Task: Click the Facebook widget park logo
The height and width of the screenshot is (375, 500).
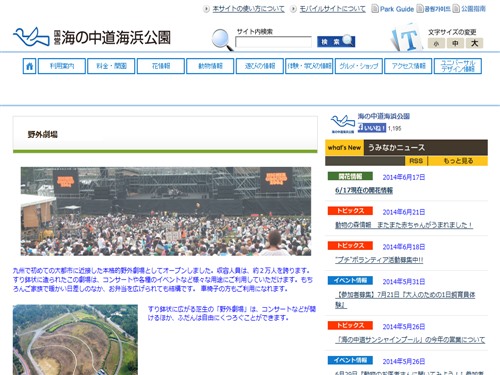Action: point(343,124)
